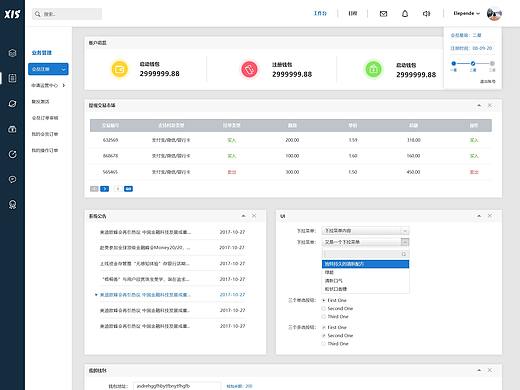Click the transaction number 632569 cell
Image resolution: width=520 pixels, height=390 pixels.
110,140
